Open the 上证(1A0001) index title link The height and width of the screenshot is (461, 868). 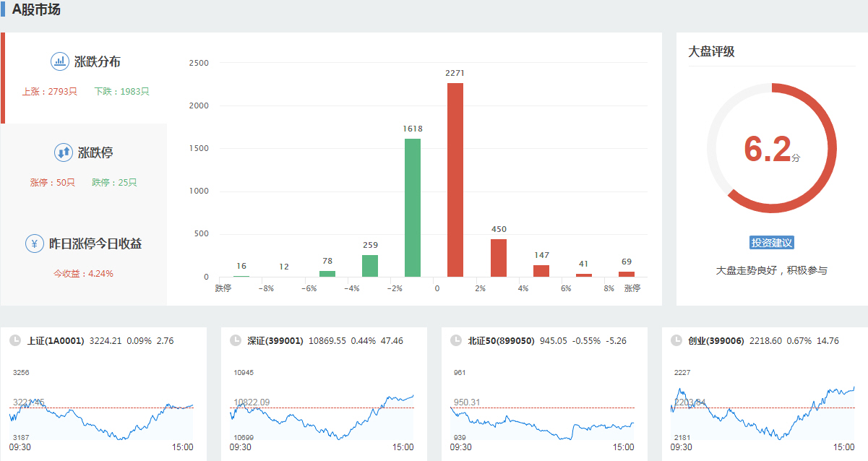[x=56, y=340]
